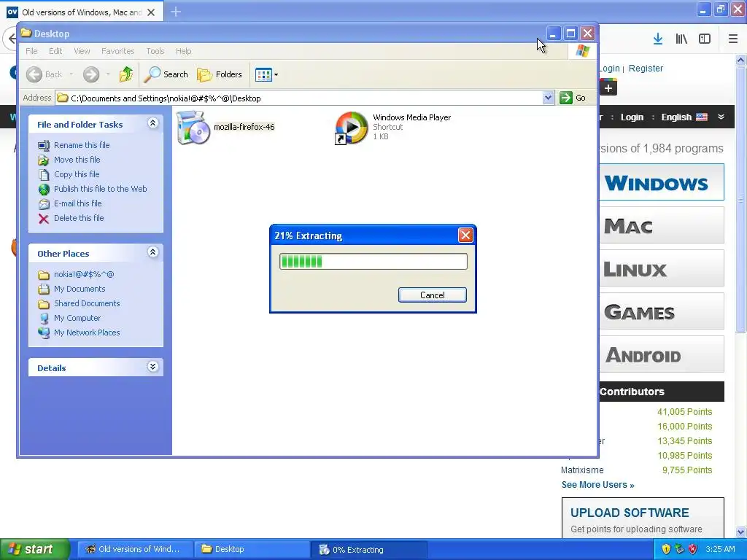Click Copy this file

click(x=76, y=174)
